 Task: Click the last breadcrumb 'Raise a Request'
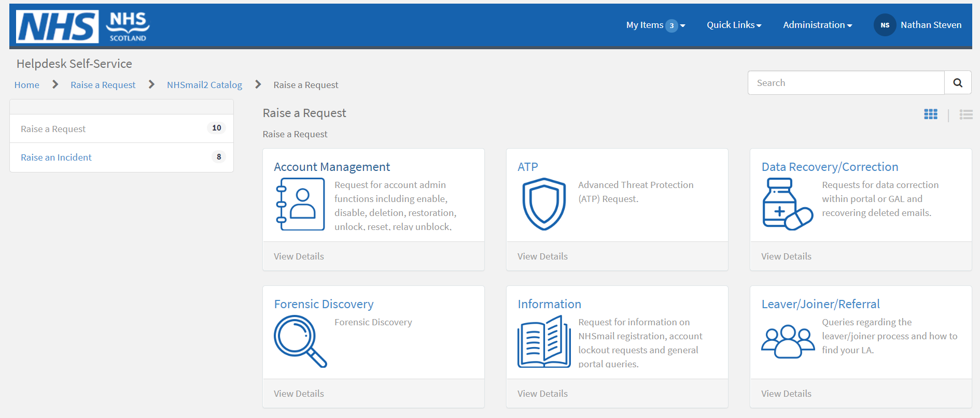coord(306,85)
